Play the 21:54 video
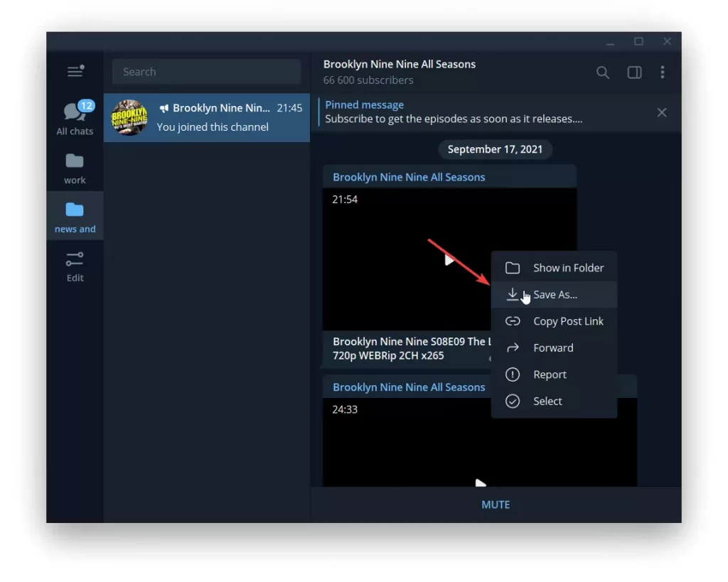The height and width of the screenshot is (582, 728). coord(449,260)
